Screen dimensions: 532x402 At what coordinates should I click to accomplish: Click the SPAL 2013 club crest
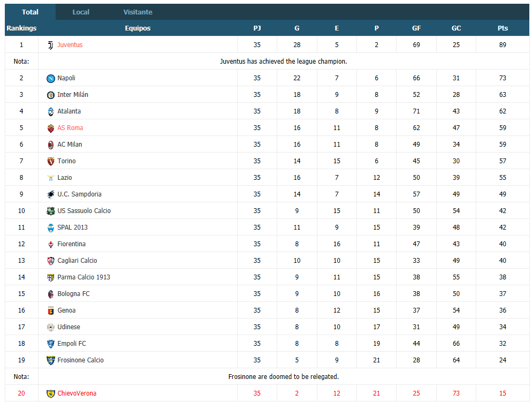(x=50, y=228)
